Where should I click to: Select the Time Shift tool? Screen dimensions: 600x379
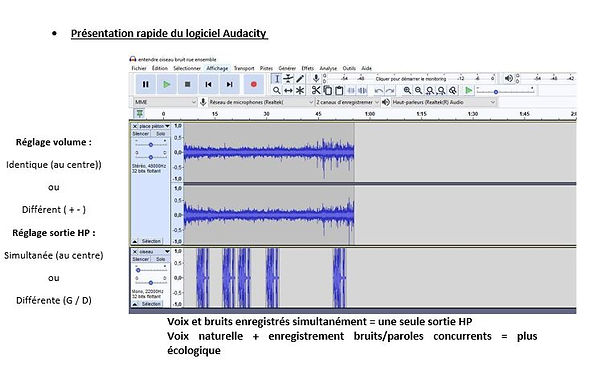coord(288,90)
